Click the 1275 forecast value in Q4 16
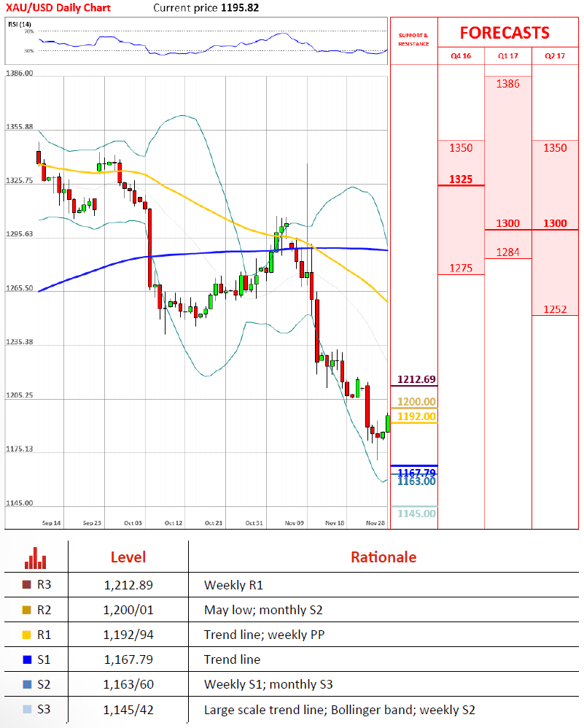Image resolution: width=584 pixels, height=728 pixels. click(461, 268)
